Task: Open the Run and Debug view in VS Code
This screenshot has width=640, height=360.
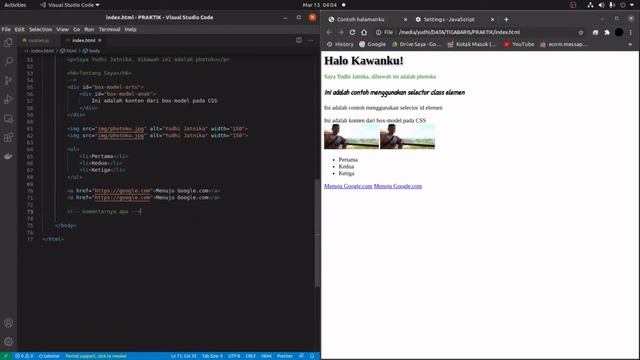Action: click(x=8, y=99)
